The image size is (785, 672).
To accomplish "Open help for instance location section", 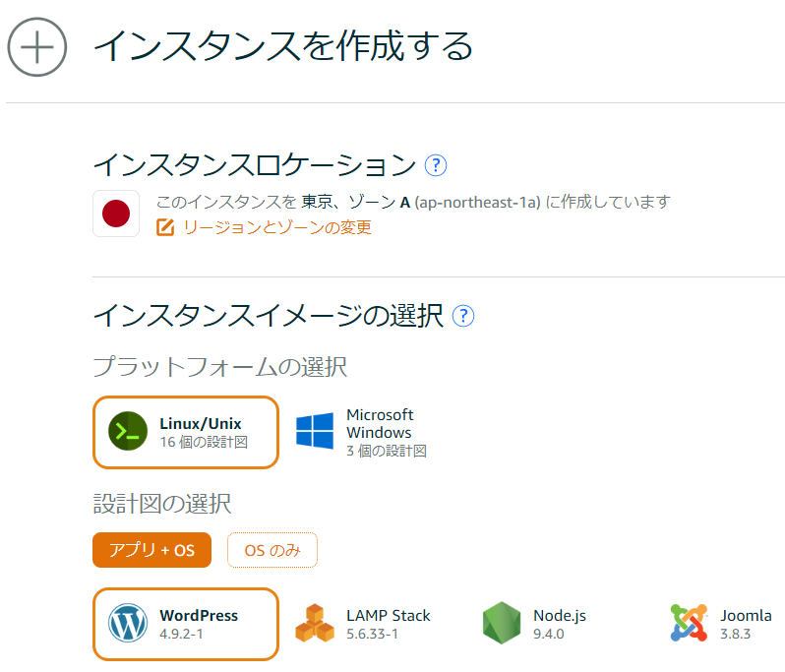I will 436,165.
